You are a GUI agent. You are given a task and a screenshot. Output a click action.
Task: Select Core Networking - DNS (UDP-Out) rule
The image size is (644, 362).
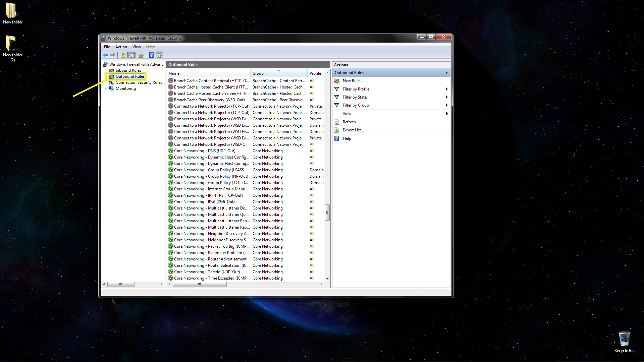pyautogui.click(x=205, y=151)
